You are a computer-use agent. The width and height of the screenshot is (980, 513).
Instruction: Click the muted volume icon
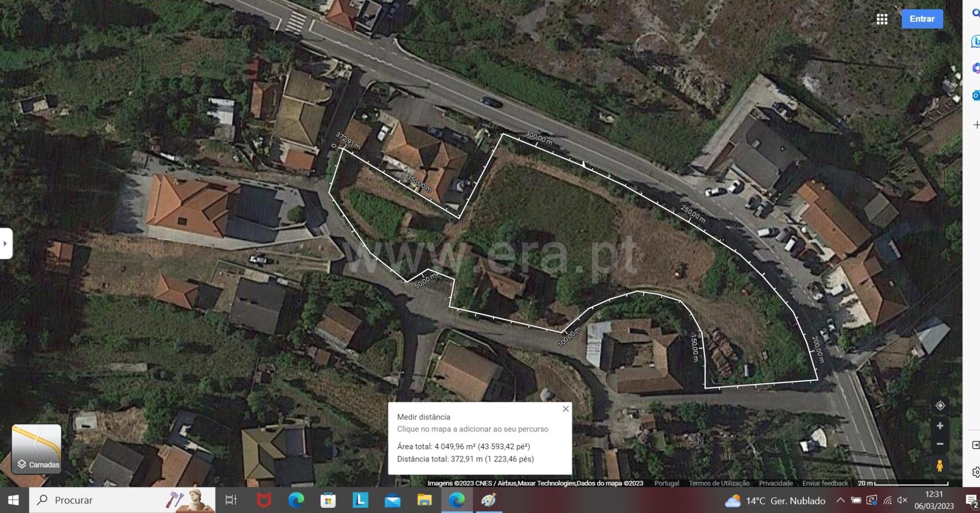click(902, 500)
